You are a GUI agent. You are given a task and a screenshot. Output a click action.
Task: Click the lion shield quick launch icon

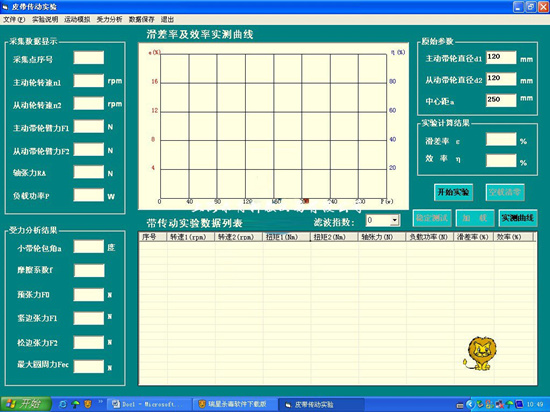coord(87,404)
